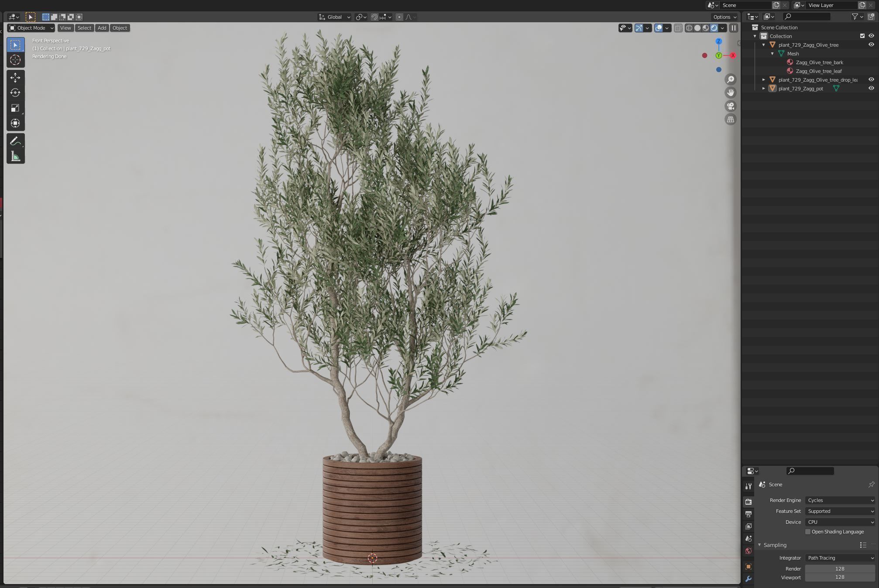Click the X axis on navigation gizmo
The image size is (879, 588).
coord(733,55)
